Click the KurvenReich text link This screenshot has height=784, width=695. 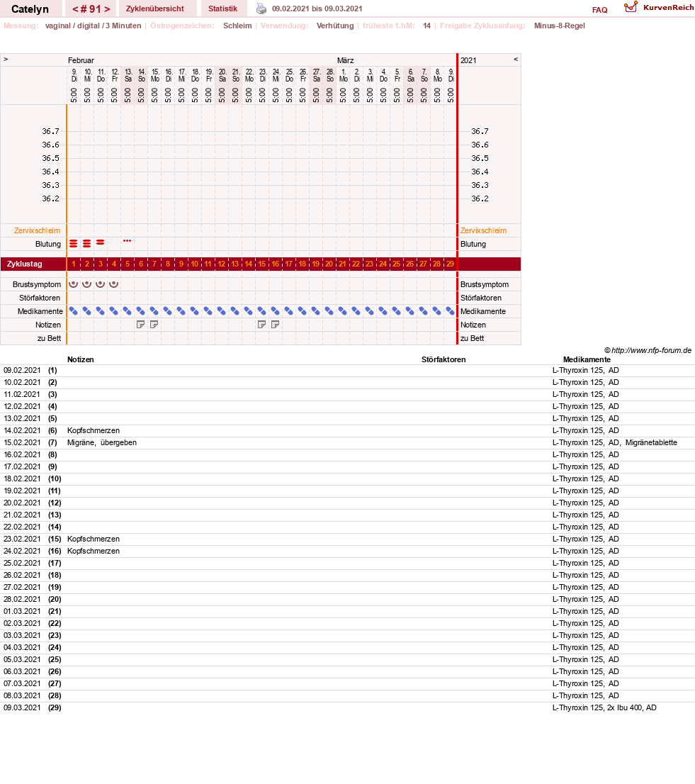tap(669, 8)
